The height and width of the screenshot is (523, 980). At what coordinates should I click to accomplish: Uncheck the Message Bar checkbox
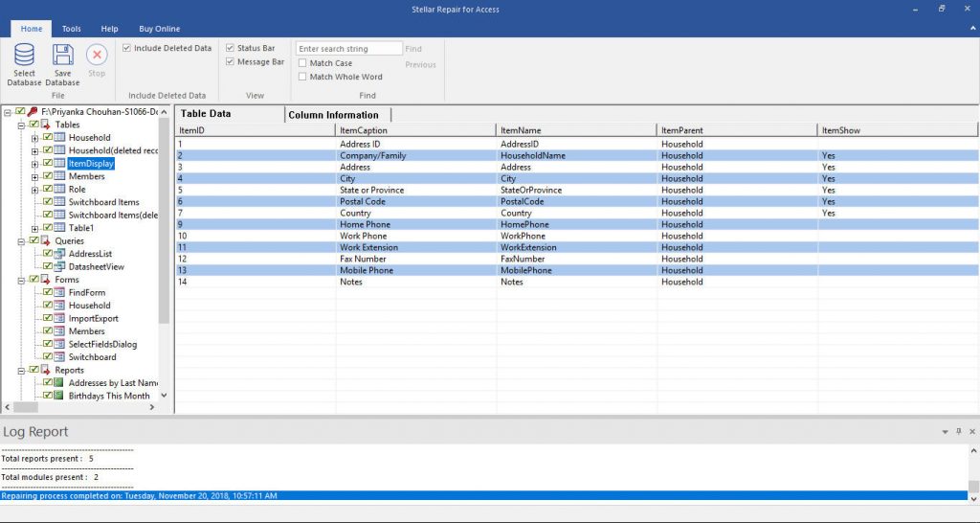point(230,62)
